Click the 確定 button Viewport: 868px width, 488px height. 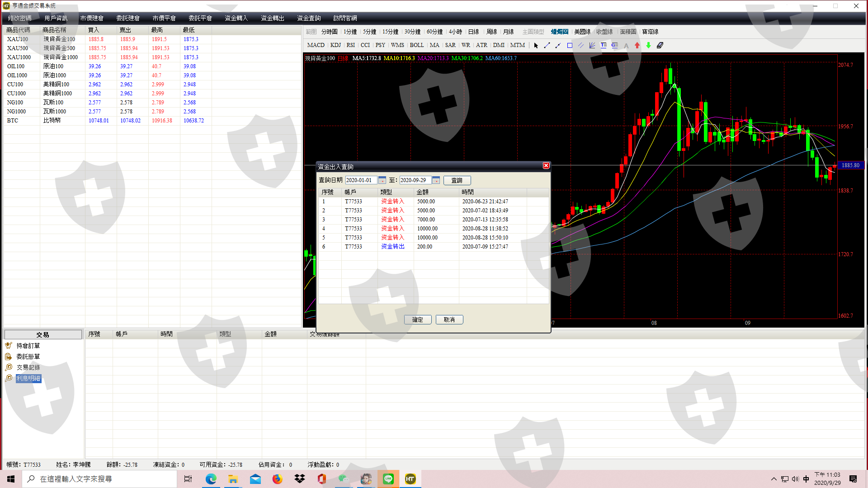point(418,319)
